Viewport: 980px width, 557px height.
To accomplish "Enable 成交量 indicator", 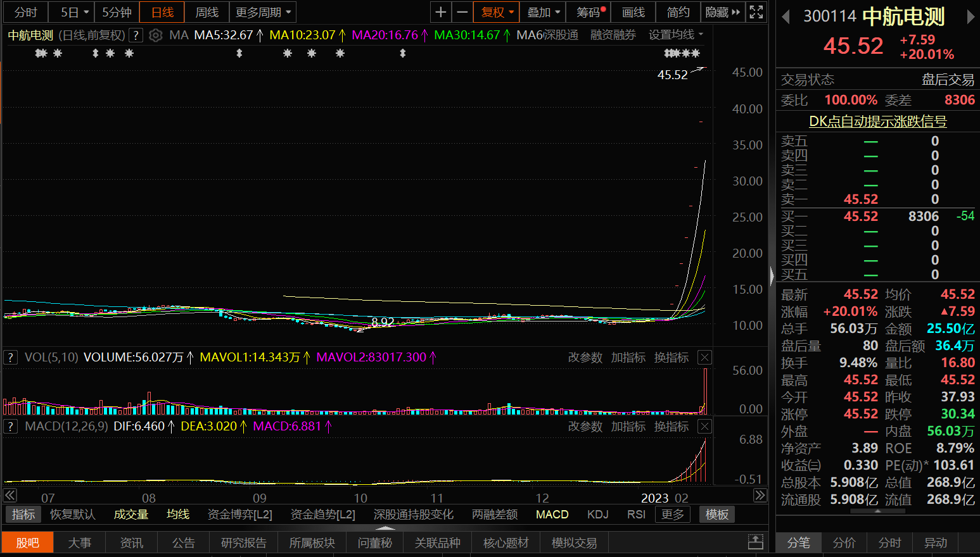I will click(131, 515).
